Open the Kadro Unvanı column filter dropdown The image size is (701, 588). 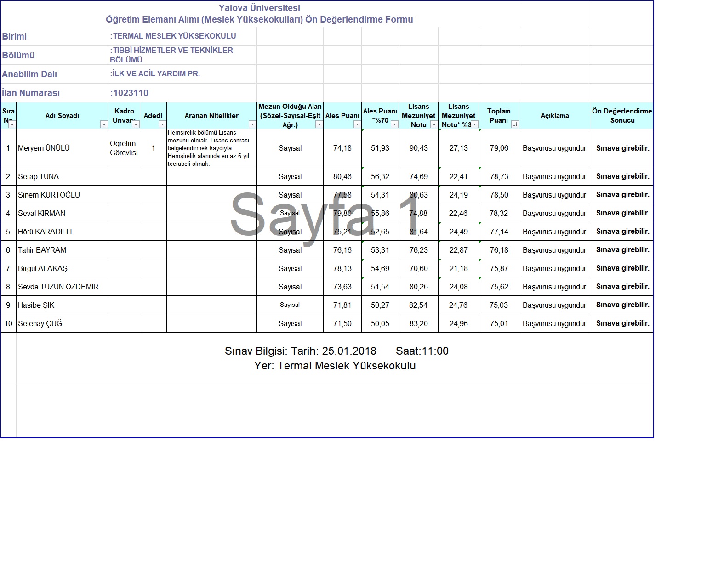tap(136, 124)
